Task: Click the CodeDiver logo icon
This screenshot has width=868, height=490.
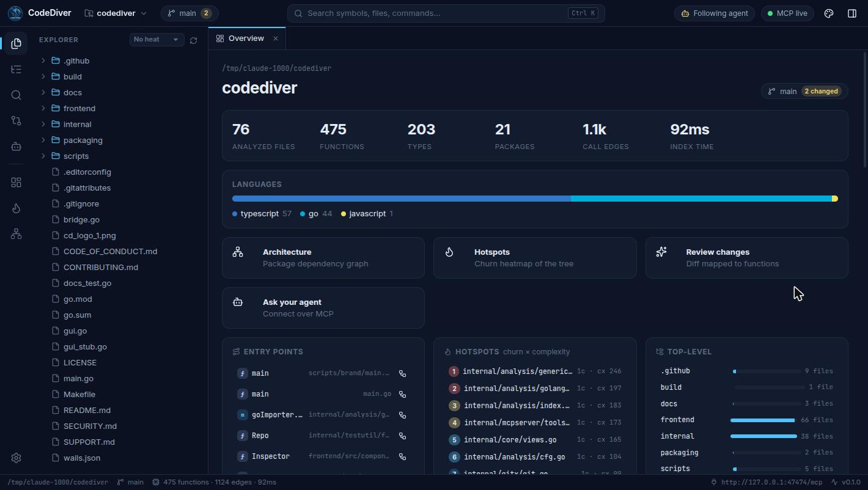Action: pos(15,13)
